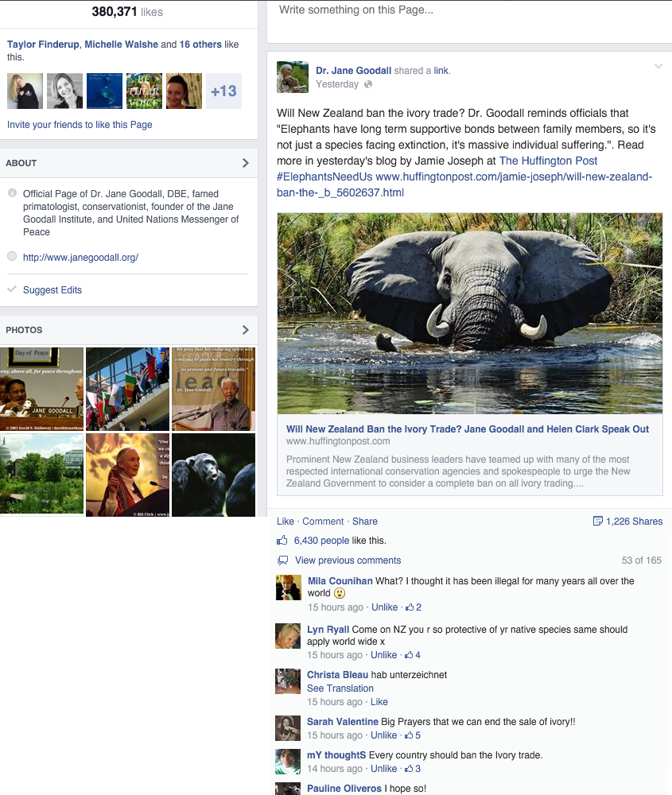
Task: Unlike Sarah Valentine's comment
Action: point(384,735)
